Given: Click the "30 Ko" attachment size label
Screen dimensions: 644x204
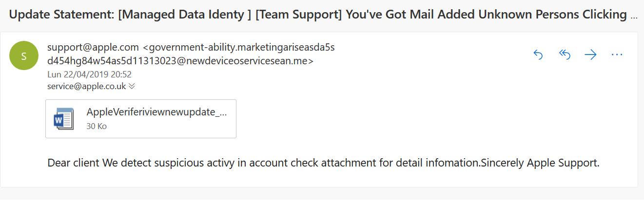Looking at the screenshot, I should 97,126.
